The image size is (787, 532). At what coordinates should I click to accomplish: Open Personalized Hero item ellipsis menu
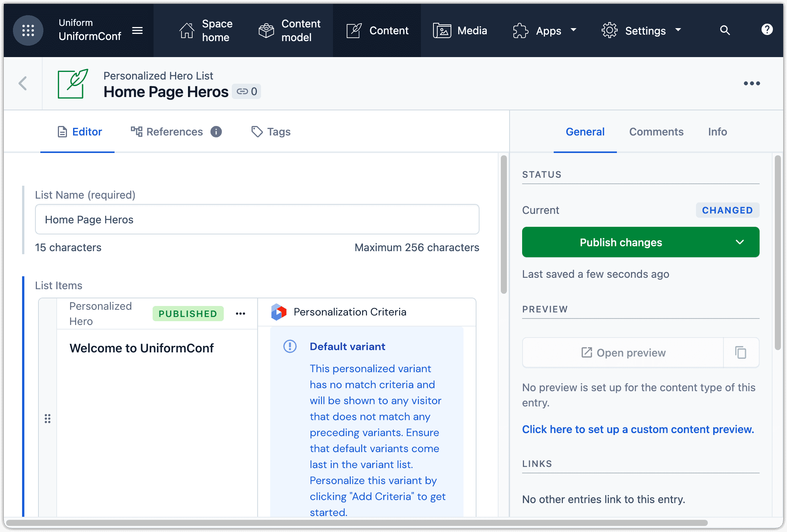coord(241,314)
